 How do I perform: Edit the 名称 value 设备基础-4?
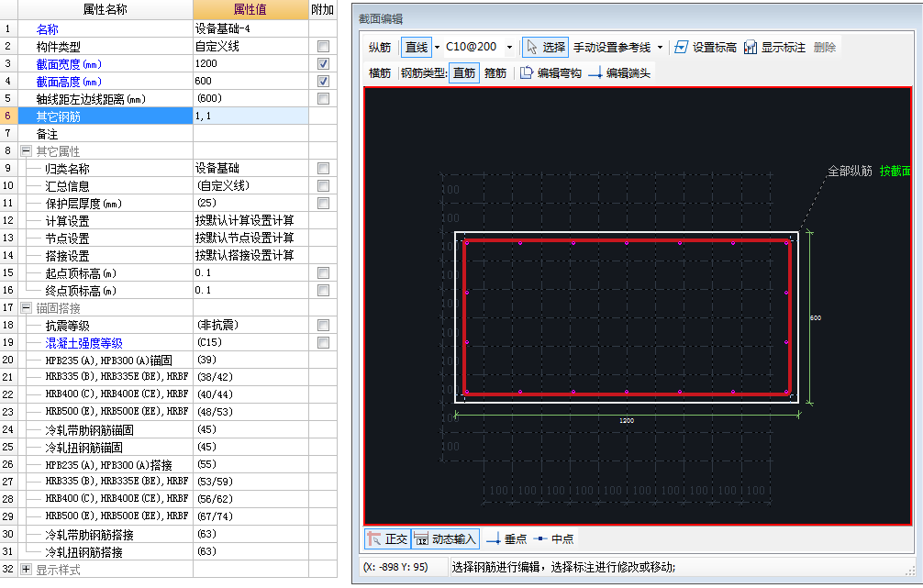pyautogui.click(x=250, y=28)
